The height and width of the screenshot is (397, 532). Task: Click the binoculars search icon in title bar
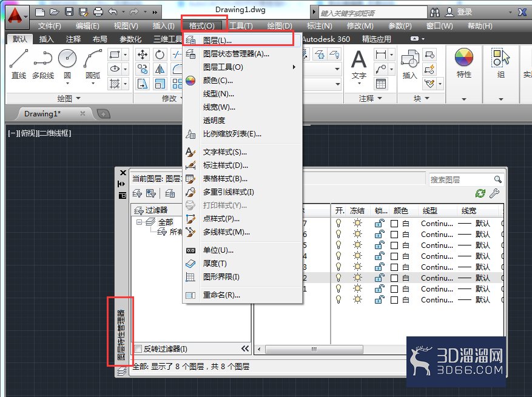coord(434,12)
